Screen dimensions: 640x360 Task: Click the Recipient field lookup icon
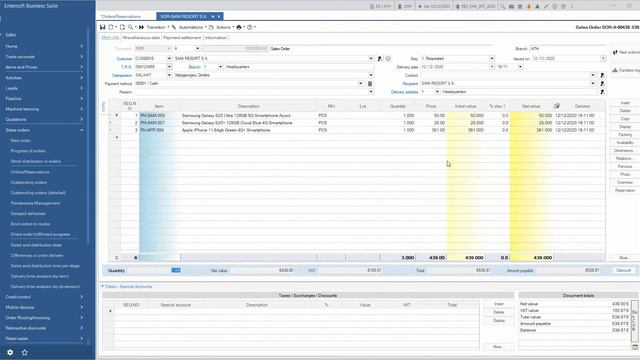[602, 84]
